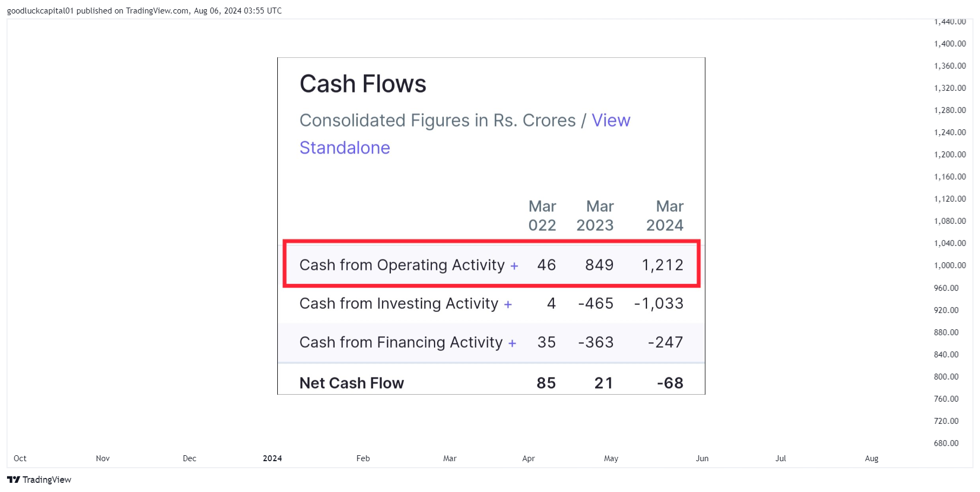
Task: Click the 680.00 price axis label
Action: [x=946, y=443]
